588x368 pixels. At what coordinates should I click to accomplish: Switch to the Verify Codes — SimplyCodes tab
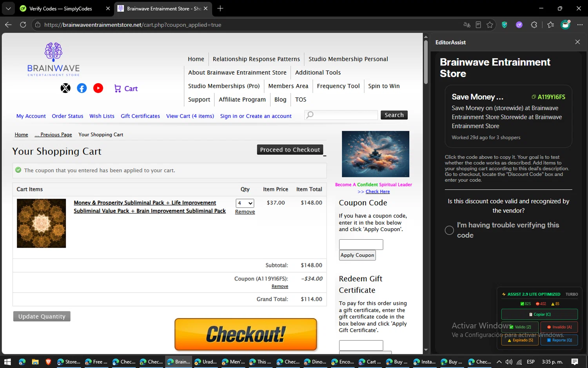tap(61, 9)
